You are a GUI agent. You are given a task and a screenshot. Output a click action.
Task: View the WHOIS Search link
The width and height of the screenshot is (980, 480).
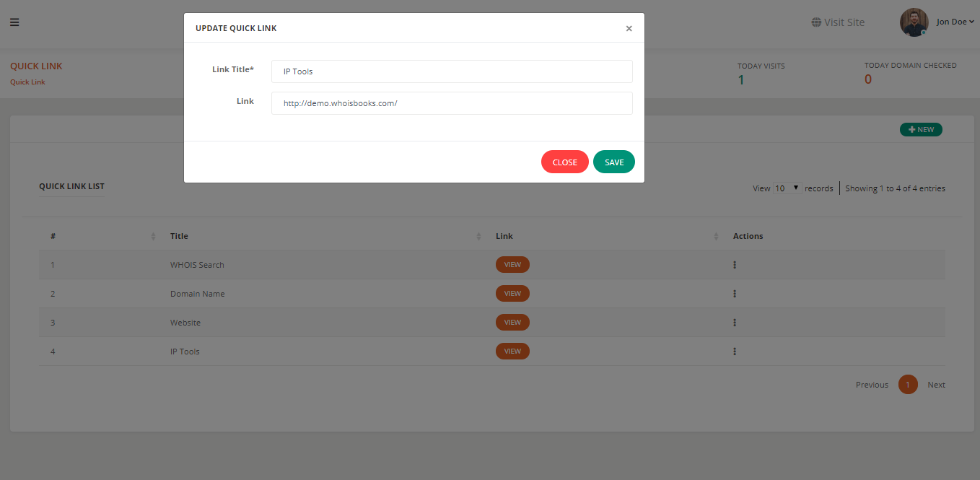click(512, 265)
